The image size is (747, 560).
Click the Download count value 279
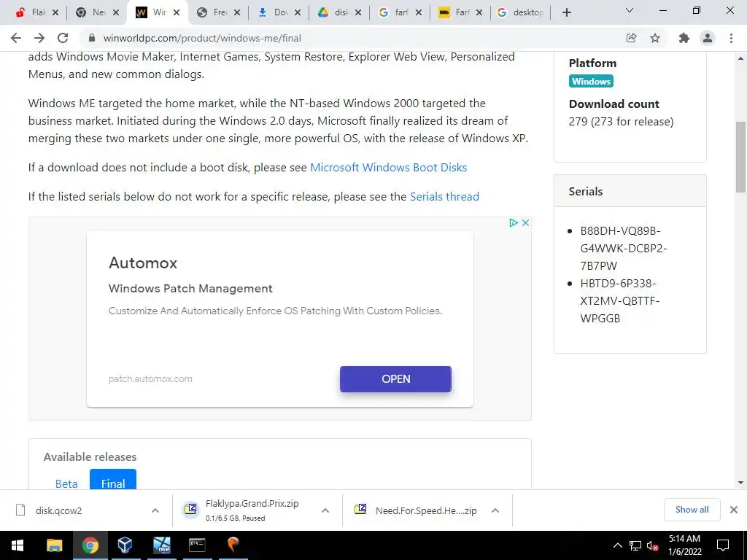pyautogui.click(x=621, y=122)
